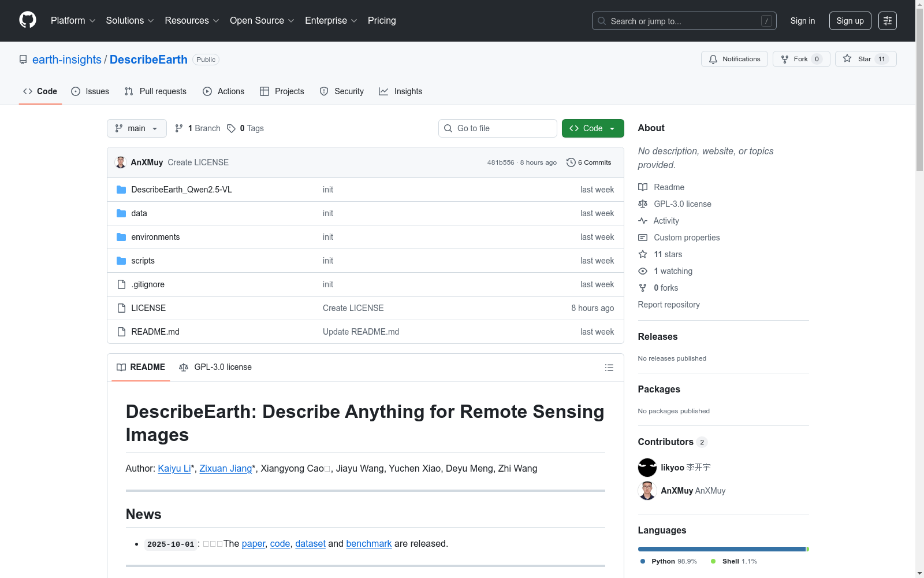Open the benchmark link in News

pyautogui.click(x=369, y=544)
